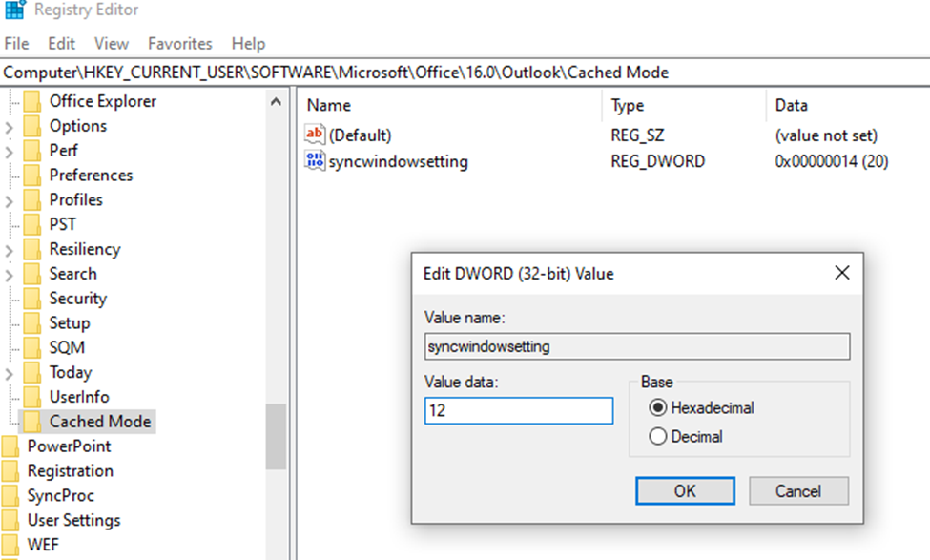Screen dimensions: 930x560
Task: Select the User Settings key label
Action: coord(73,520)
